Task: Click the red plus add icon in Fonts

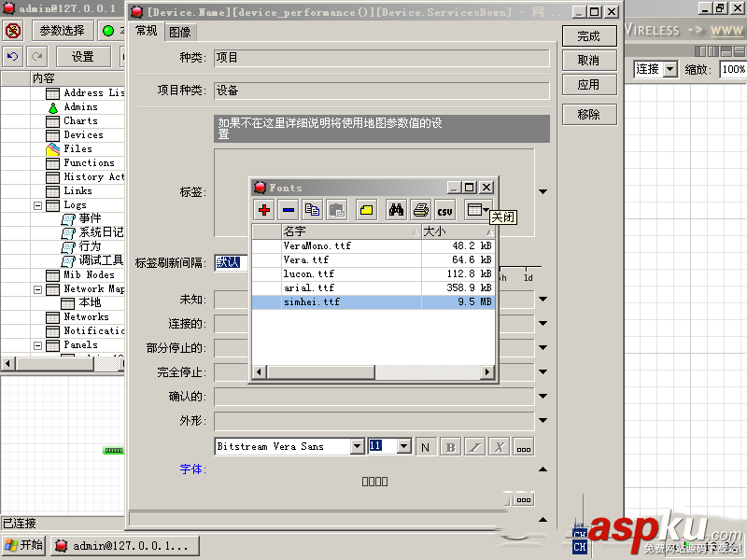Action: click(x=264, y=210)
